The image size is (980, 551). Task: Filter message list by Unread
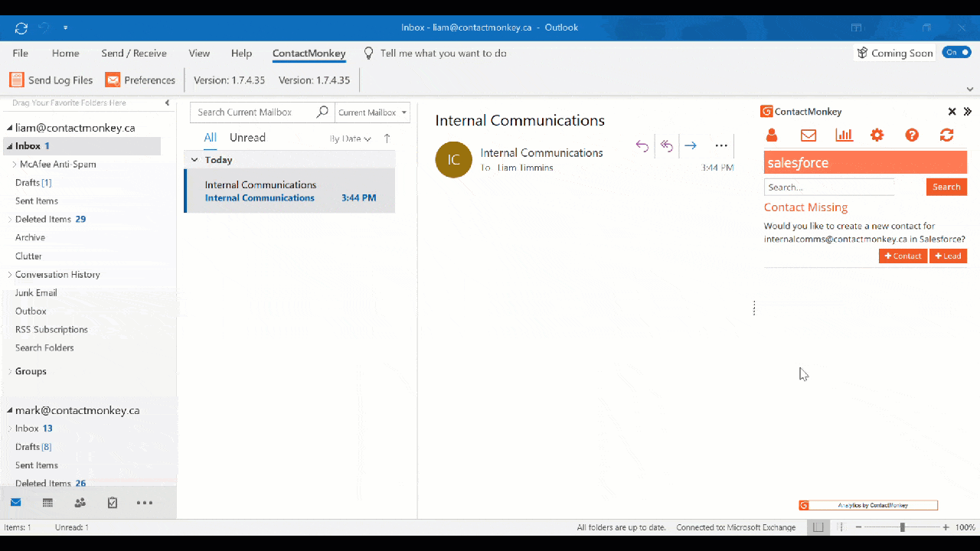[247, 138]
